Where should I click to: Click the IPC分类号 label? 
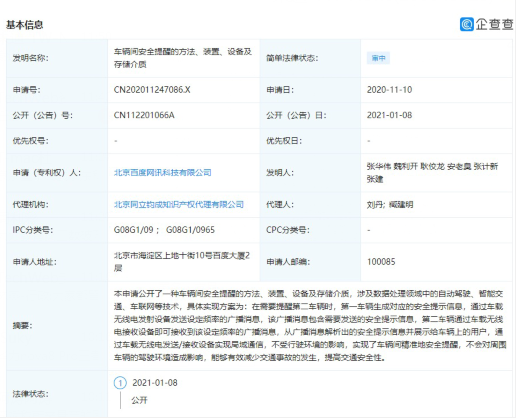[33, 230]
